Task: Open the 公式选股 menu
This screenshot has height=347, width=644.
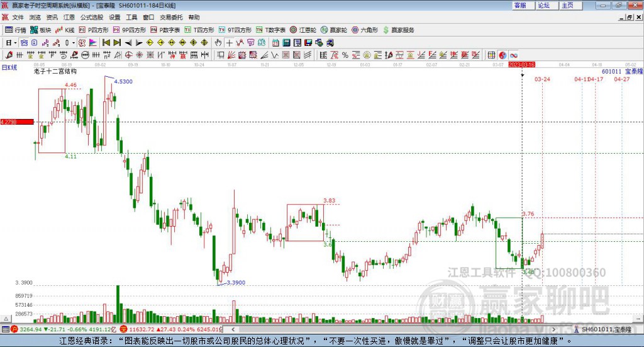Action: click(92, 17)
